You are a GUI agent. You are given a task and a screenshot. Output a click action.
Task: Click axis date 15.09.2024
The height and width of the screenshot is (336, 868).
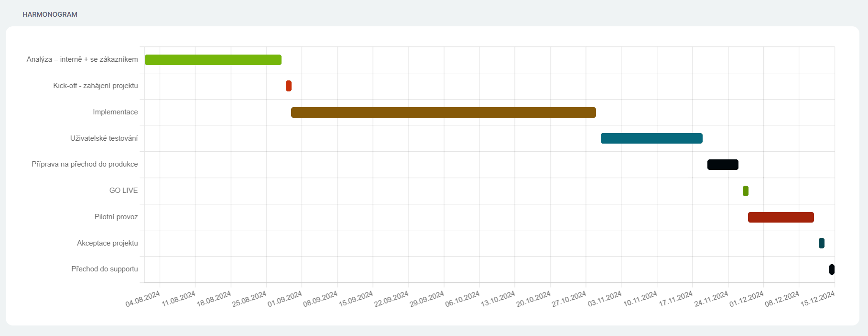pos(356,299)
